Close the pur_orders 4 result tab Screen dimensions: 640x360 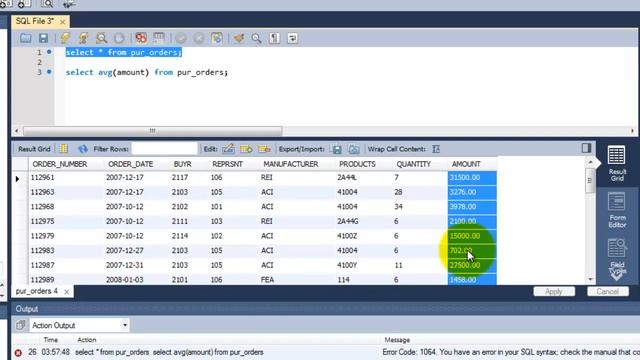67,292
